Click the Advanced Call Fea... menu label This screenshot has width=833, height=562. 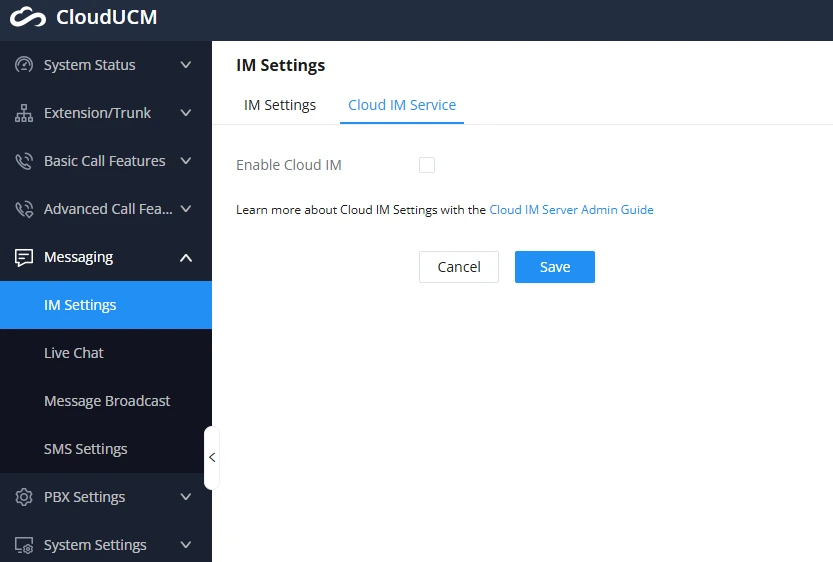(x=108, y=209)
